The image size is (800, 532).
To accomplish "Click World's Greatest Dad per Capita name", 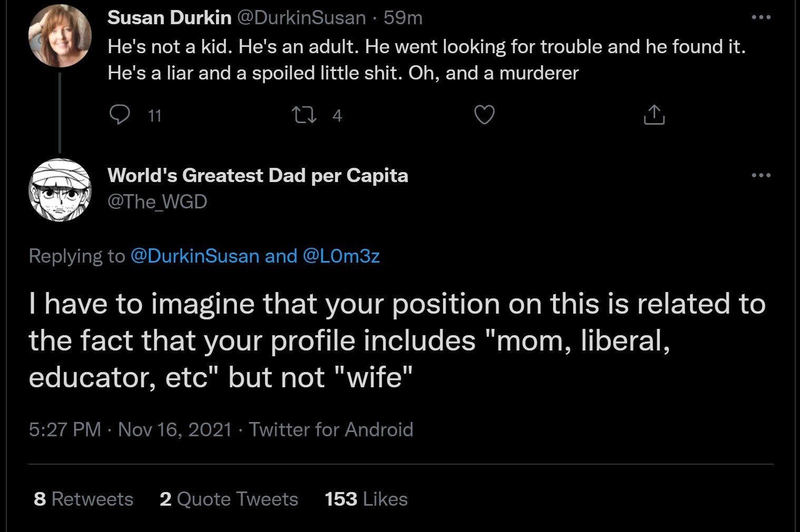I will click(x=258, y=175).
